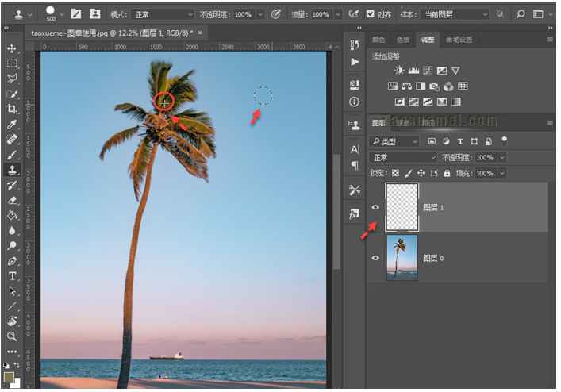Click the foreground color swatch

pyautogui.click(x=9, y=375)
